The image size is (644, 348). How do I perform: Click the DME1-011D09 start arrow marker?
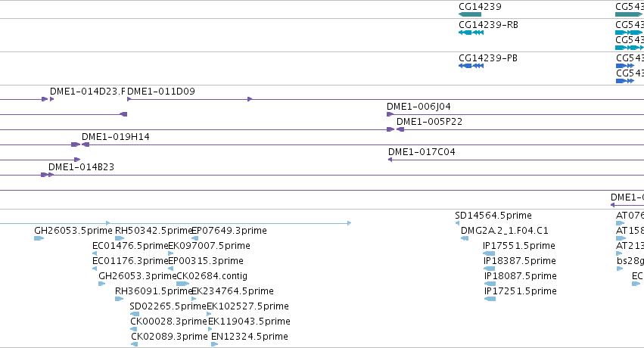[129, 99]
